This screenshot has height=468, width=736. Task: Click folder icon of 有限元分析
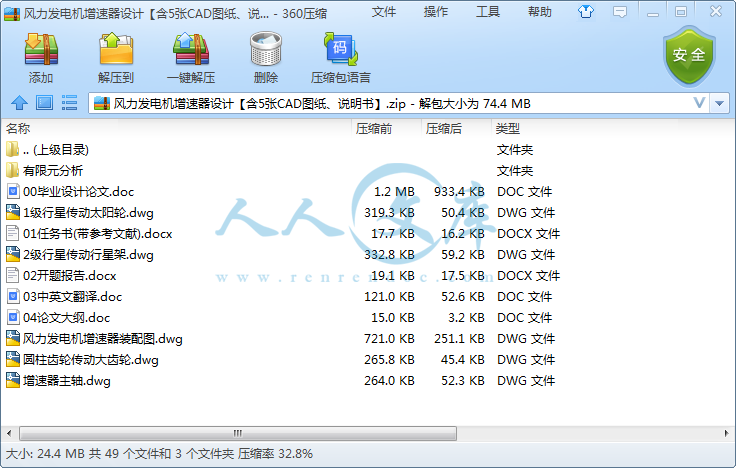[x=13, y=170]
